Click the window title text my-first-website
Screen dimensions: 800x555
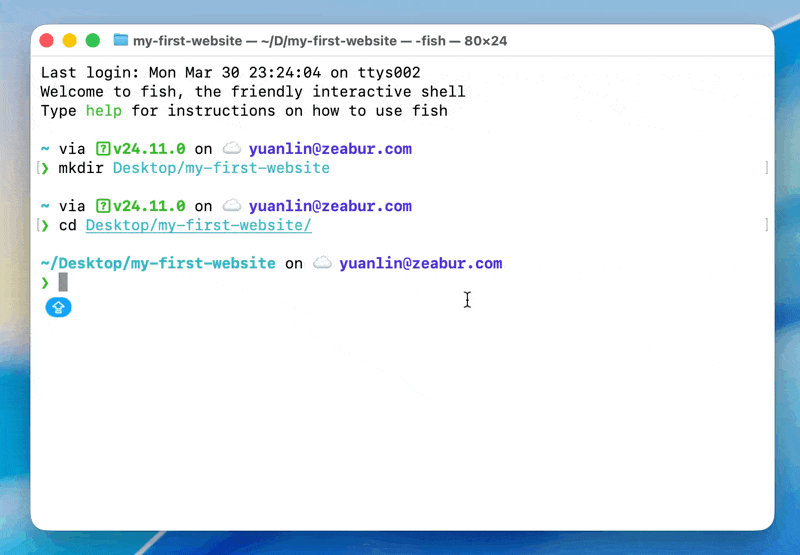[187, 40]
